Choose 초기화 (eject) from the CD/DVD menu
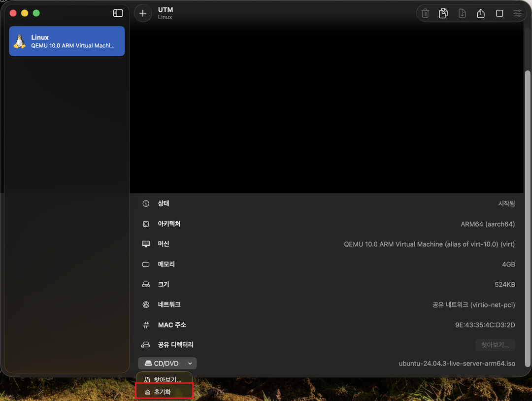Screen dimensions: 532x401 tap(164, 392)
